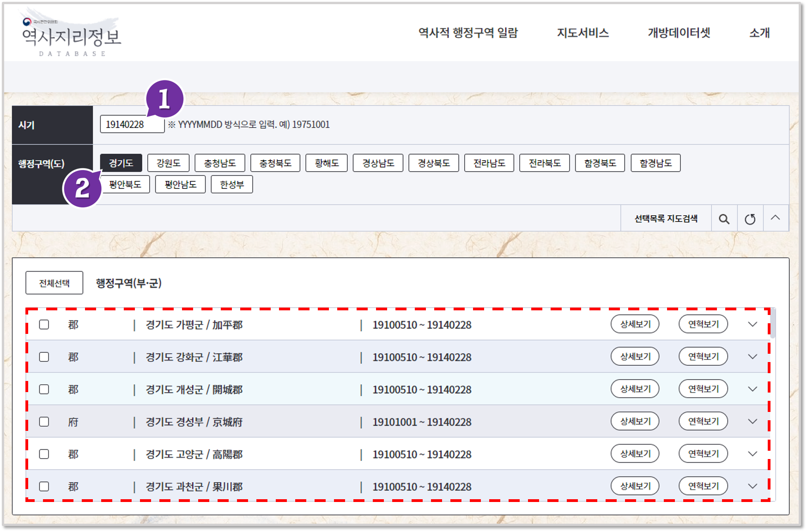Select the 평안남도 province button

coord(181,184)
